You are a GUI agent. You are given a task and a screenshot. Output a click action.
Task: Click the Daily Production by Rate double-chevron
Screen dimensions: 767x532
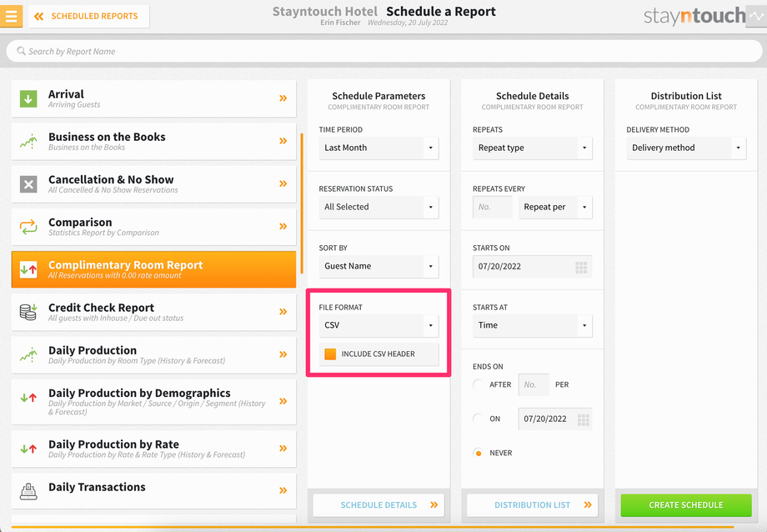pos(283,449)
